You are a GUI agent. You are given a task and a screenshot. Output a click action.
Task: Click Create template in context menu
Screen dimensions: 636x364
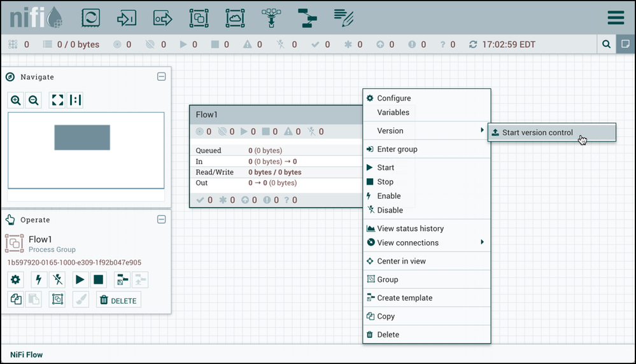coord(404,298)
